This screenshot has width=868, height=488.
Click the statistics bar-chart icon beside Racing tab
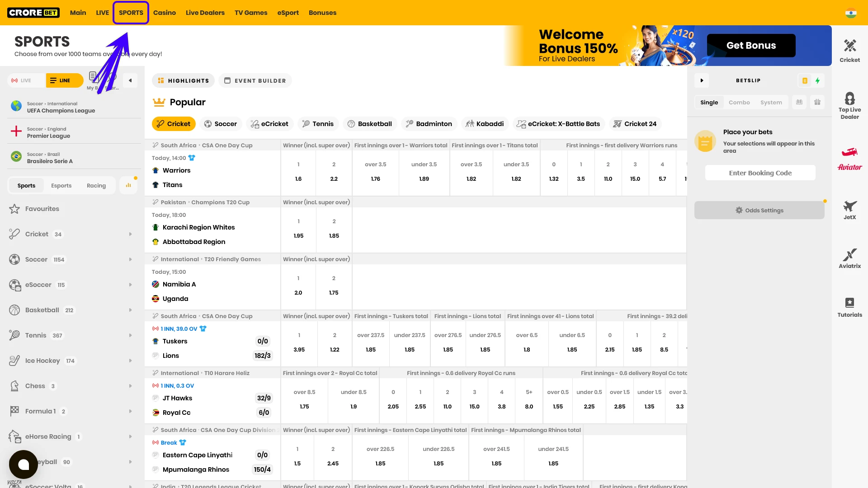[x=128, y=185]
